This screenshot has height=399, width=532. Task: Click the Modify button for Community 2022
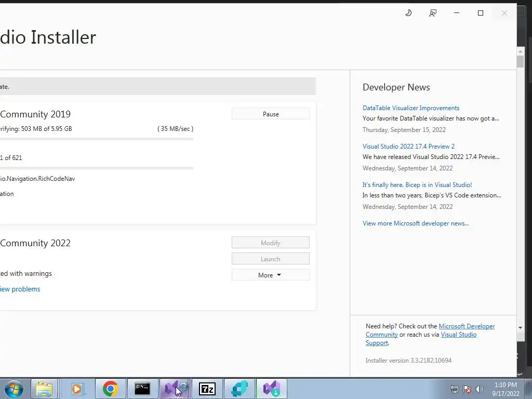270,243
